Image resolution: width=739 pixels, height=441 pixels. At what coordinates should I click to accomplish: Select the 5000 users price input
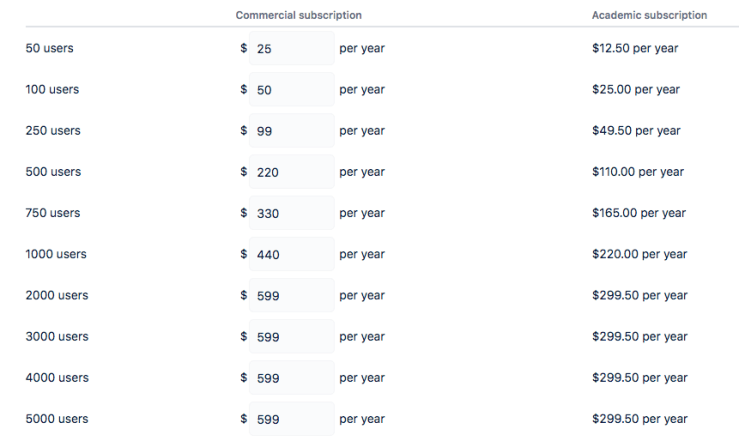291,419
